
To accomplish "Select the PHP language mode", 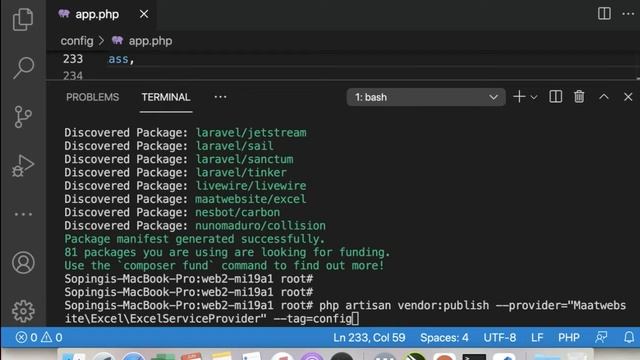I will [x=569, y=338].
